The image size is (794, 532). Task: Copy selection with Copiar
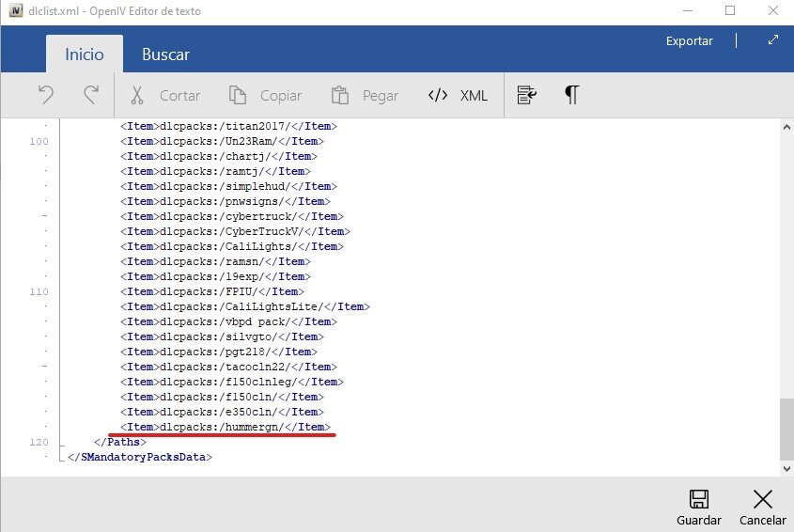click(x=265, y=95)
